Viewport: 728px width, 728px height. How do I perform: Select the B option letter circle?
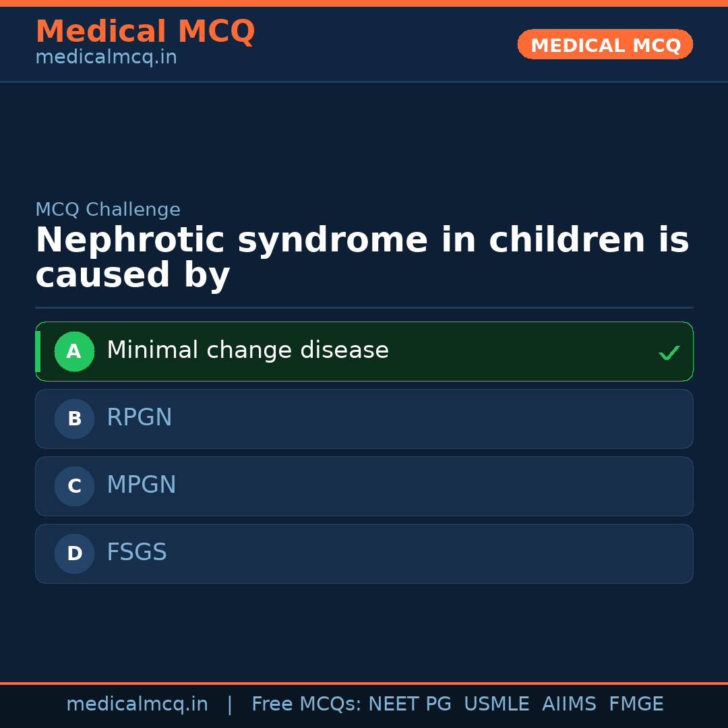tap(74, 419)
